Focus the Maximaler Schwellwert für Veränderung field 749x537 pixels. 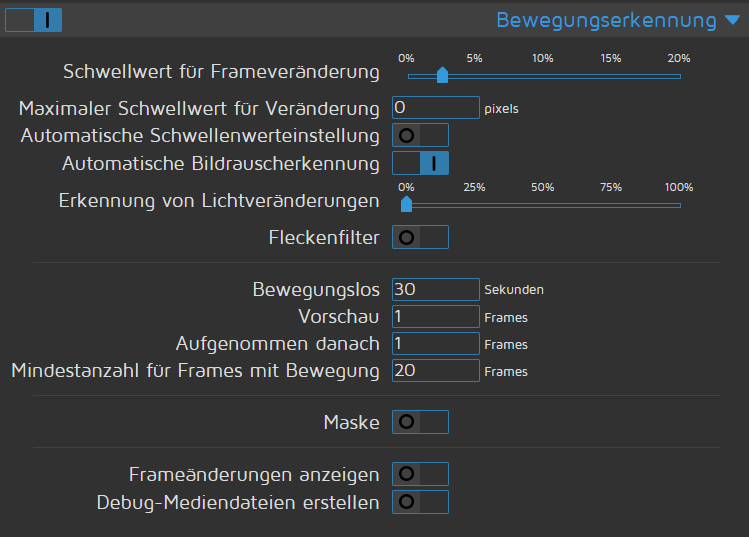[436, 107]
